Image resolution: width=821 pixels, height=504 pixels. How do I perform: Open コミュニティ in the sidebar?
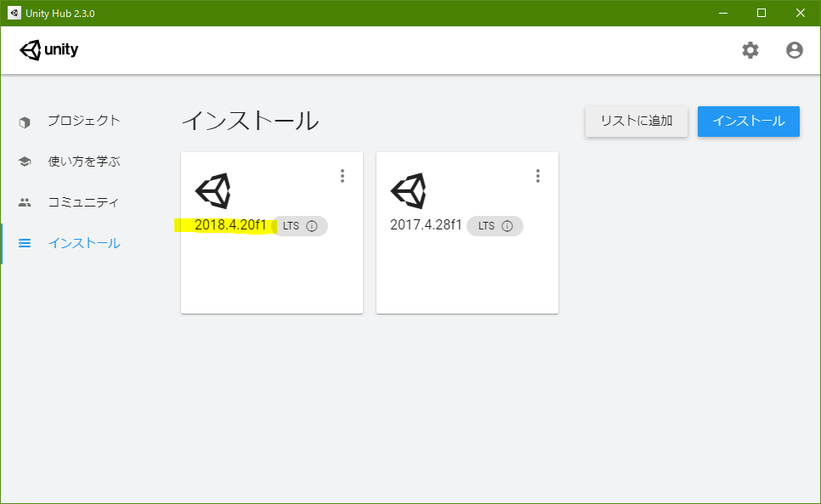pyautogui.click(x=84, y=202)
